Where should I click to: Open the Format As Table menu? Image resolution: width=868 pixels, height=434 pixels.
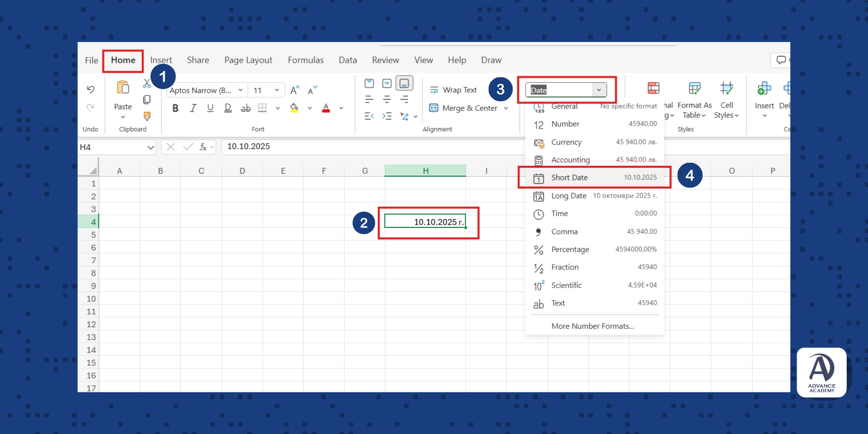click(694, 99)
